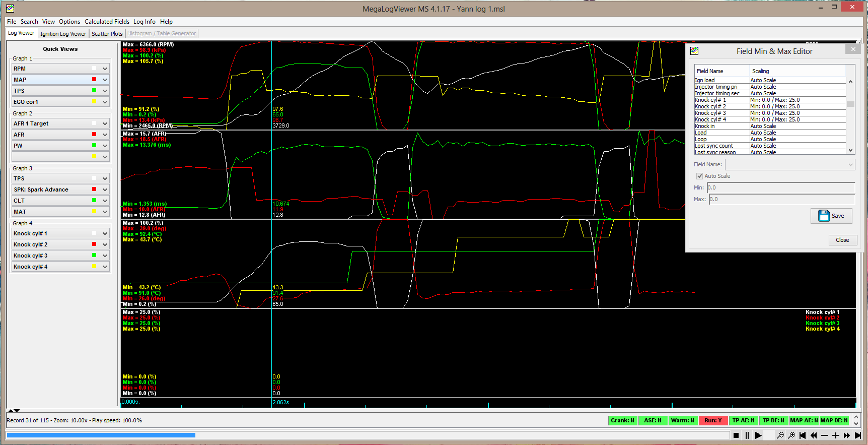
Task: Close the Field Min & Max Editor
Action: [x=842, y=240]
